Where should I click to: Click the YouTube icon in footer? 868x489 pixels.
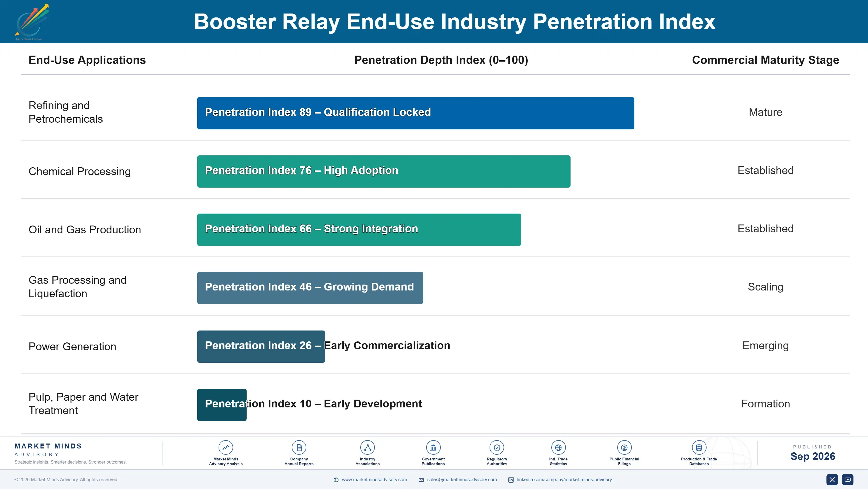848,480
